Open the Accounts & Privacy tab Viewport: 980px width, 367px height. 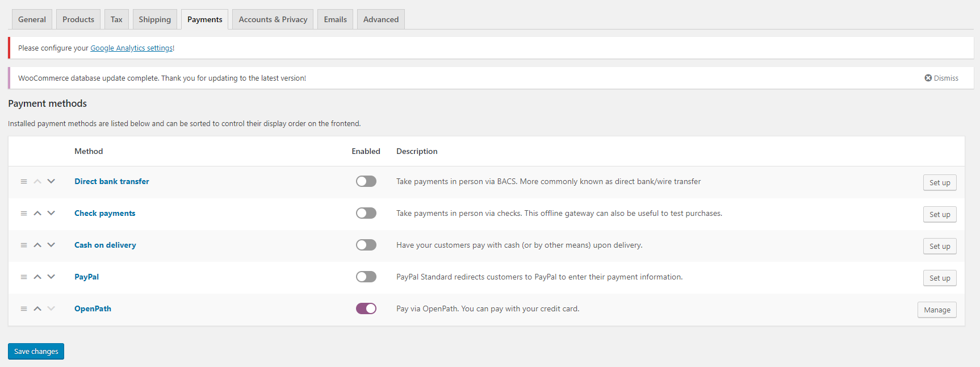(273, 19)
